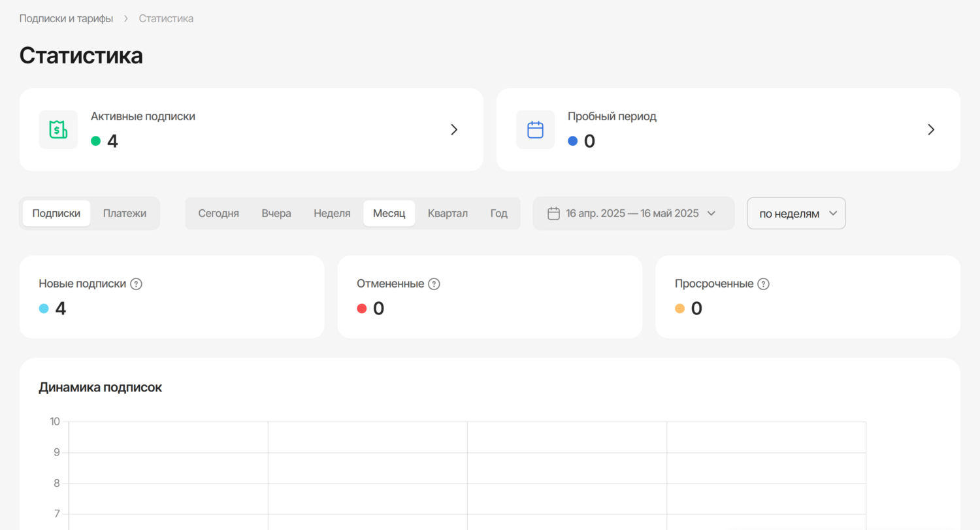980x530 pixels.
Task: Open the date range picker 16 апр. — 16 май
Action: 634,213
